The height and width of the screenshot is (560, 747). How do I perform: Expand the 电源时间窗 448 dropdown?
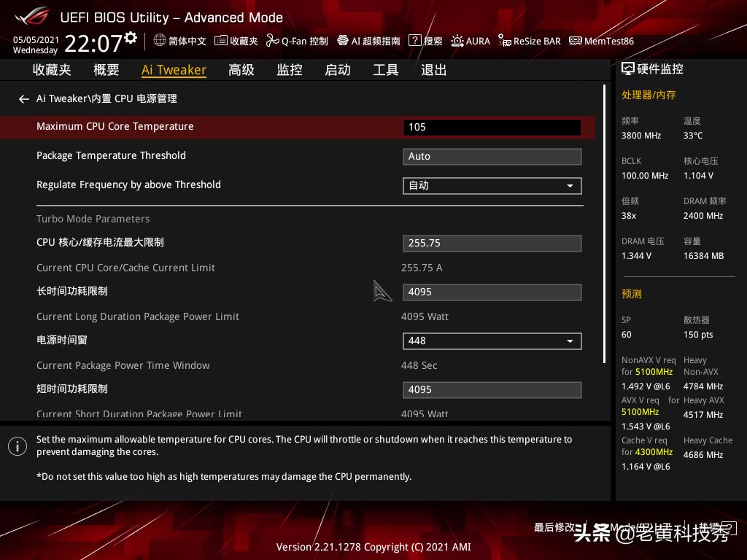pos(492,341)
